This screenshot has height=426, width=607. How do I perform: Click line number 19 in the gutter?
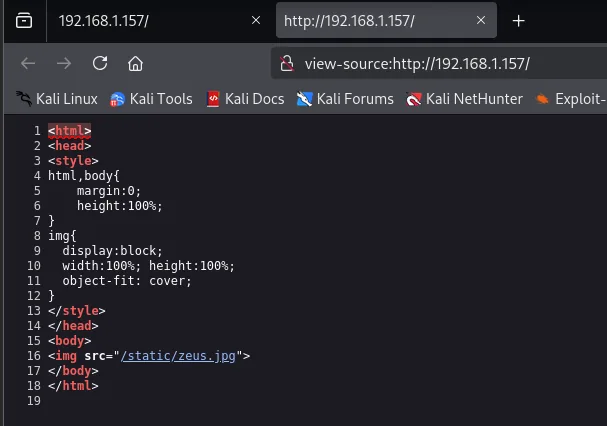[x=34, y=401]
